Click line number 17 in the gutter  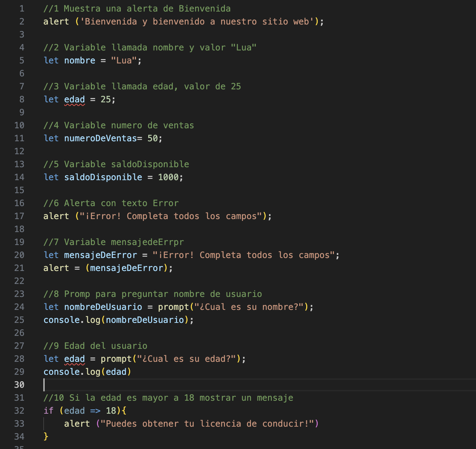pyautogui.click(x=19, y=216)
